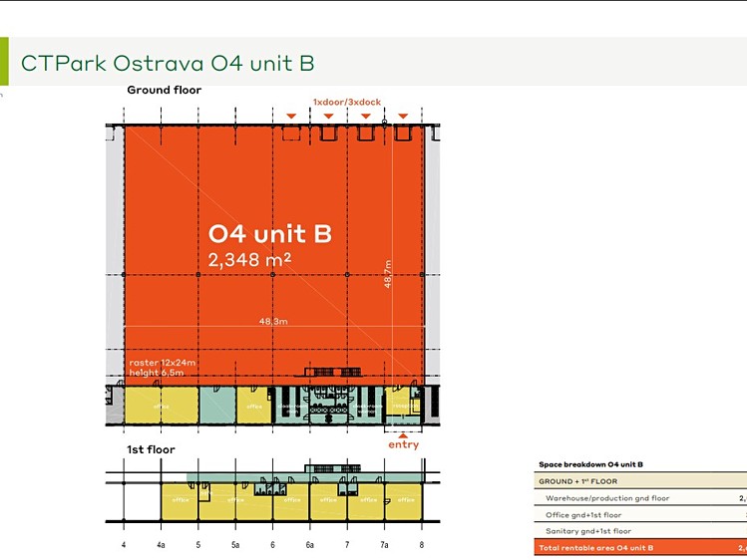The image size is (747, 560).
Task: Click 'Office gnd+1st floor' row
Action: (x=640, y=515)
